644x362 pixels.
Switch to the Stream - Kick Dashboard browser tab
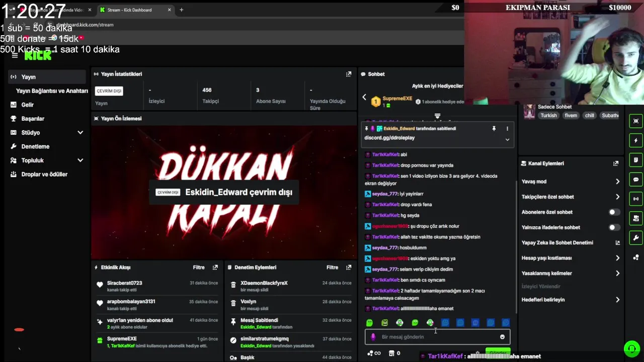coord(135,10)
